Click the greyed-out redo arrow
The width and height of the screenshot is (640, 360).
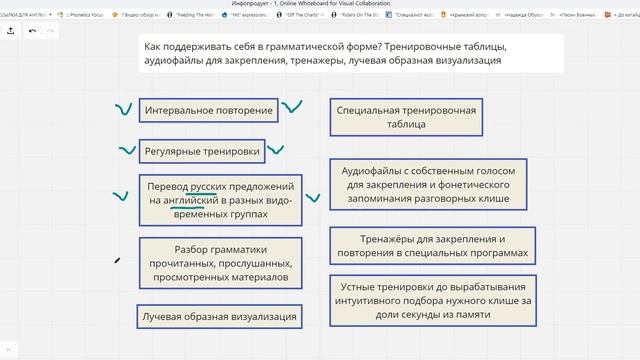point(50,31)
